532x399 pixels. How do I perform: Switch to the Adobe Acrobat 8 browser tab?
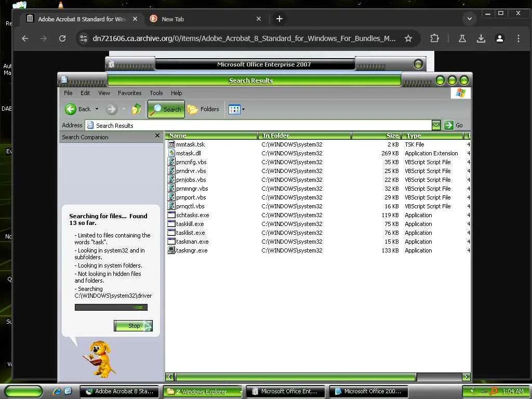[x=82, y=19]
